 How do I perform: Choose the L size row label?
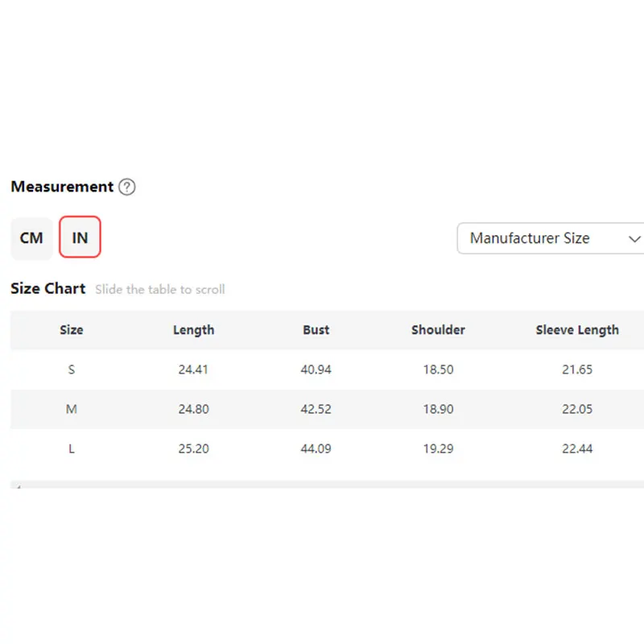click(x=72, y=448)
